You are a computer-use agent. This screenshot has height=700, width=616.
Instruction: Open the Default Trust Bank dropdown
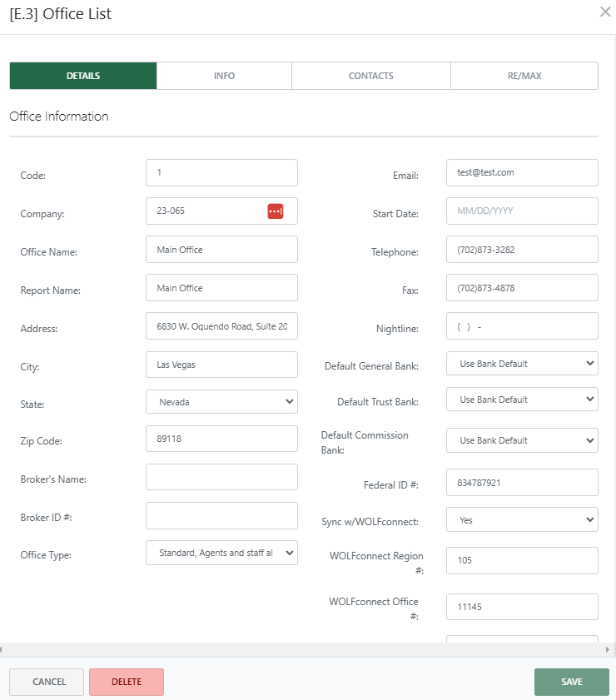(522, 399)
